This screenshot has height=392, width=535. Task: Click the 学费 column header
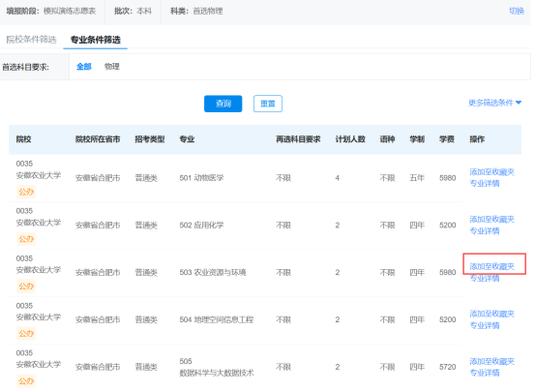447,139
